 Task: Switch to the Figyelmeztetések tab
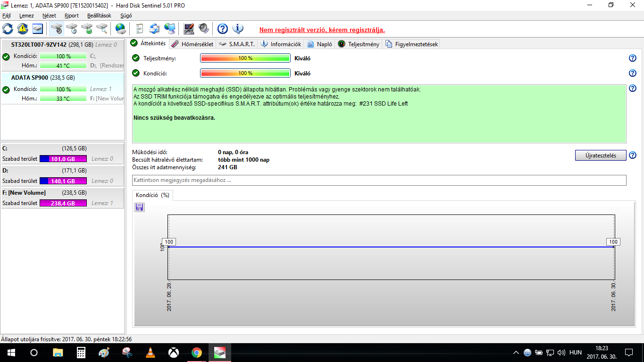[x=411, y=44]
